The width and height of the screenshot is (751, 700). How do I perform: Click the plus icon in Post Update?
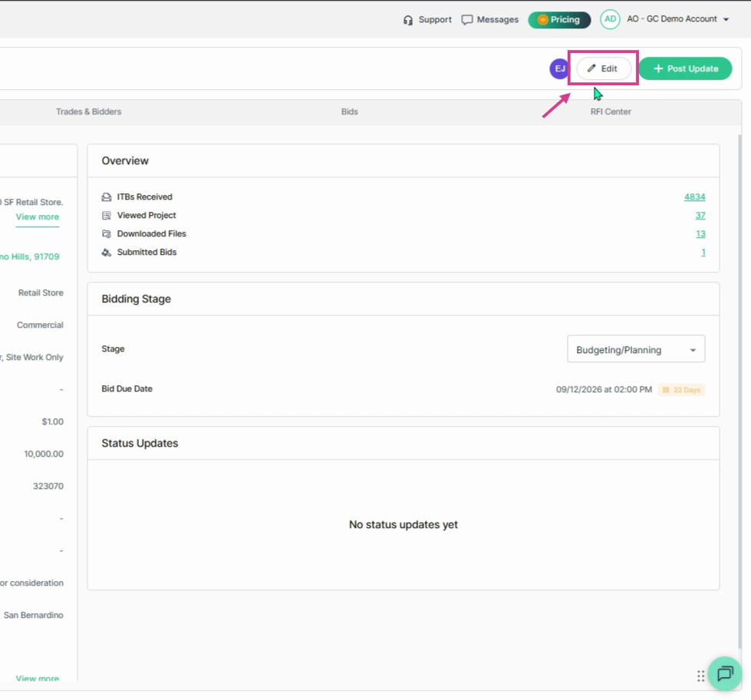pyautogui.click(x=658, y=68)
